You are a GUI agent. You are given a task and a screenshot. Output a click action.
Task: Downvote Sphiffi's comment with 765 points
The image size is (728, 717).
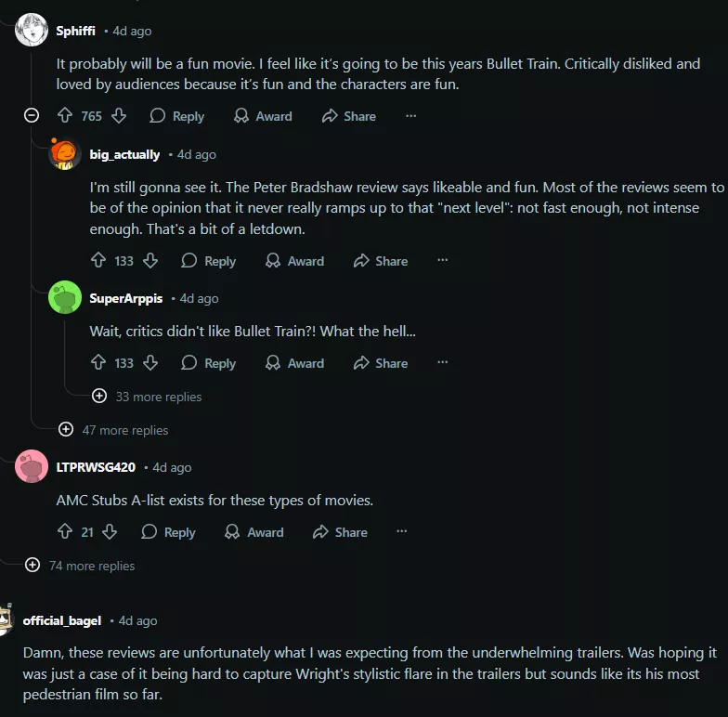(x=119, y=116)
